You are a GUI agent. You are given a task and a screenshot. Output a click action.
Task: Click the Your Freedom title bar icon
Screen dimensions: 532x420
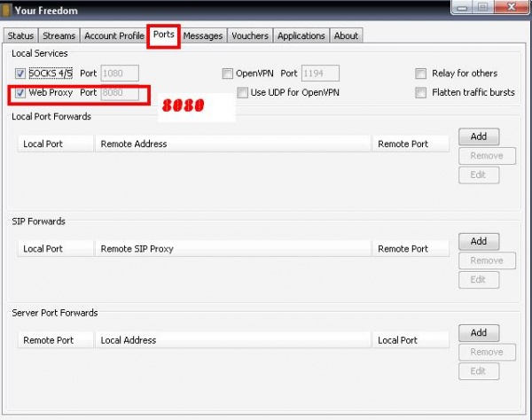tap(5, 10)
